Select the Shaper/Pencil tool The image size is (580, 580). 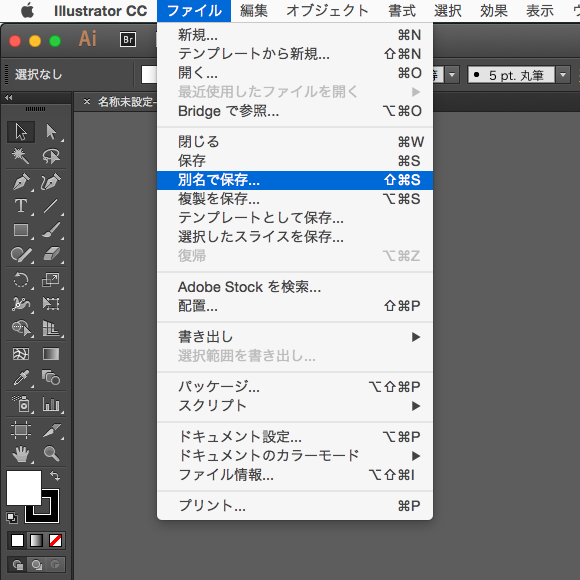[21, 254]
